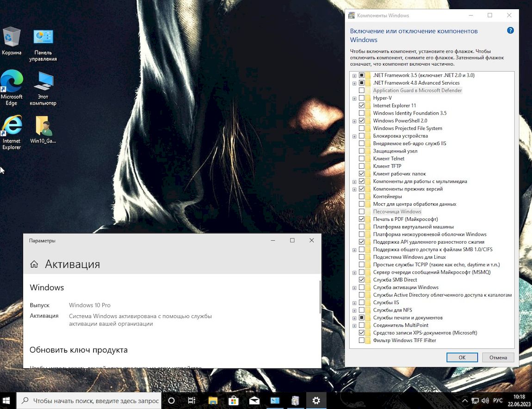Open the network icon in the tray
Viewport: 532px width, 409px height.
pyautogui.click(x=475, y=400)
